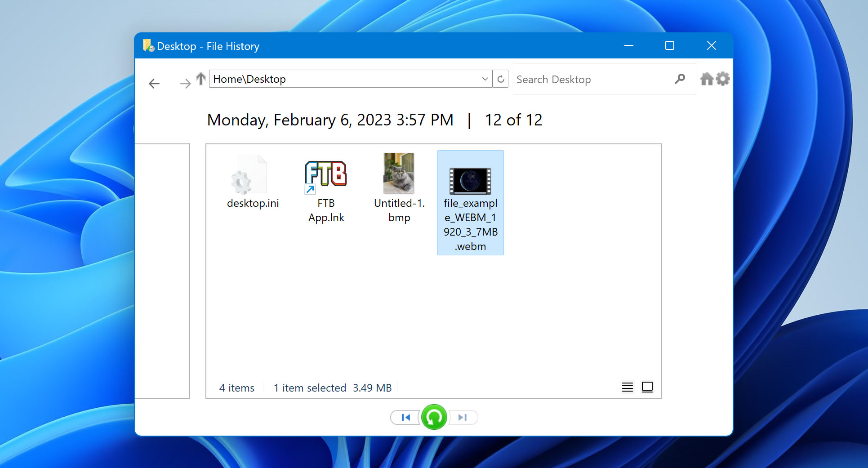Go to the previous backup version

pyautogui.click(x=405, y=417)
